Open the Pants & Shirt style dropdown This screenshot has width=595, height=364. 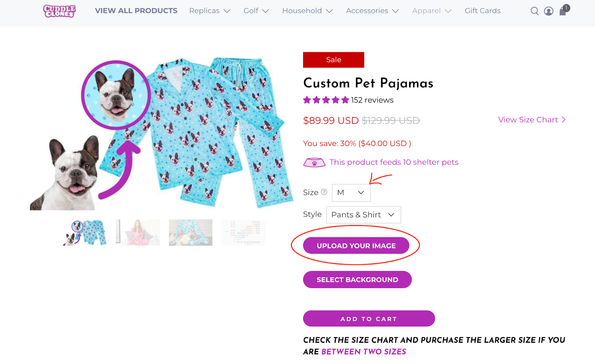(x=363, y=215)
